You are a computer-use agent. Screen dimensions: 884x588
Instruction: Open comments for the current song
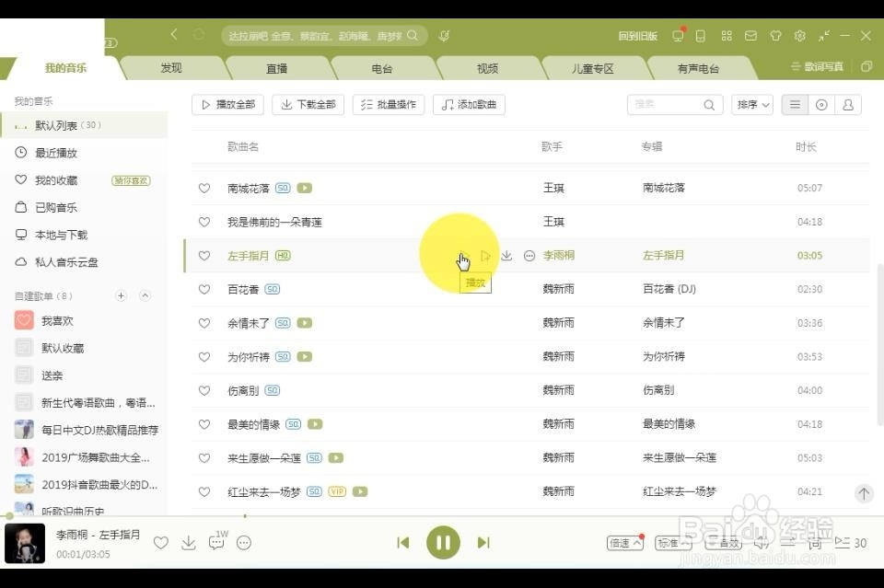coord(217,541)
